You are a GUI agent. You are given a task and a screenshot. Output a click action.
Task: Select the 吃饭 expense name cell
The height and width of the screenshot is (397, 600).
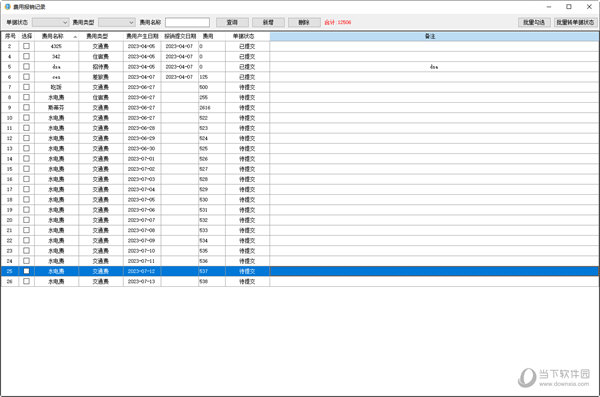pos(57,87)
